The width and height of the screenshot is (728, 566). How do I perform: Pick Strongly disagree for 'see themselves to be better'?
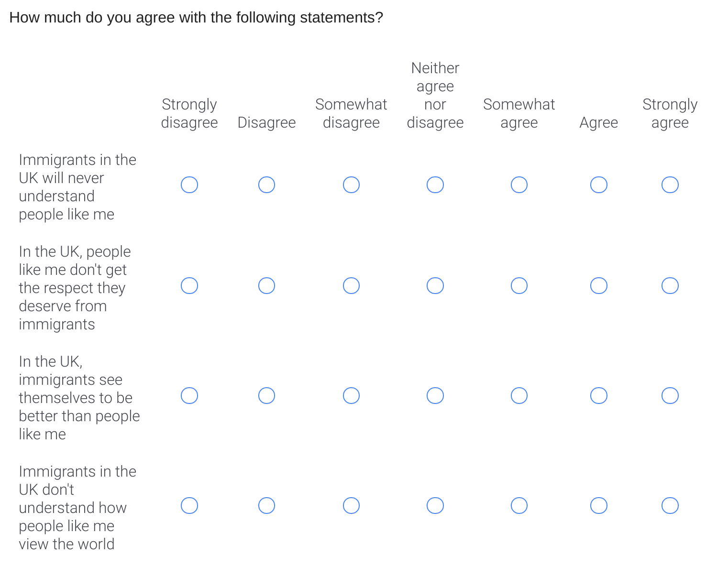(x=189, y=396)
